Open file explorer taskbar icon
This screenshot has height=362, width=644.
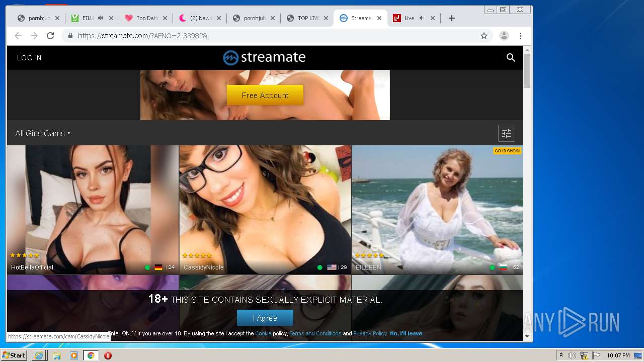pyautogui.click(x=57, y=355)
